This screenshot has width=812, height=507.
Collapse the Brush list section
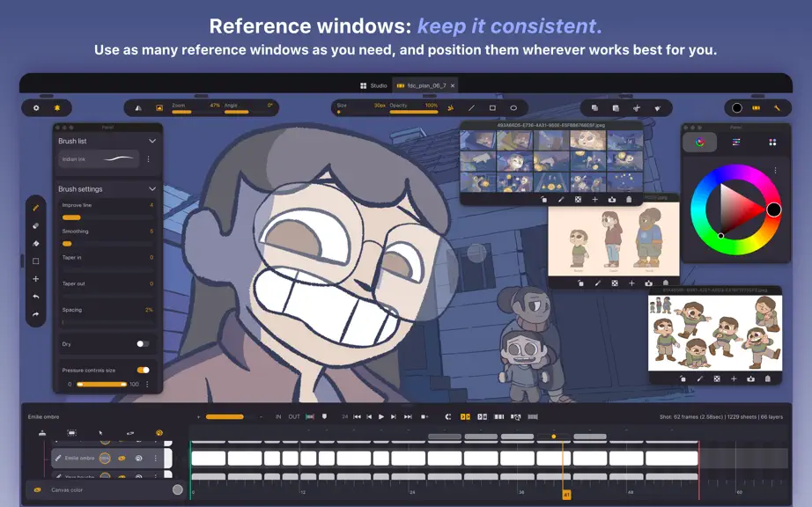152,141
